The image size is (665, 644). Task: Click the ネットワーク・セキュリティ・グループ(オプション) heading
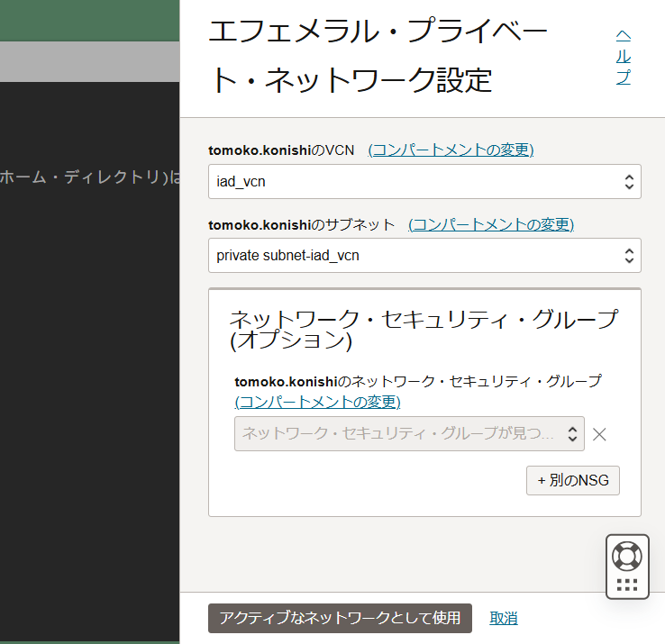coord(424,330)
